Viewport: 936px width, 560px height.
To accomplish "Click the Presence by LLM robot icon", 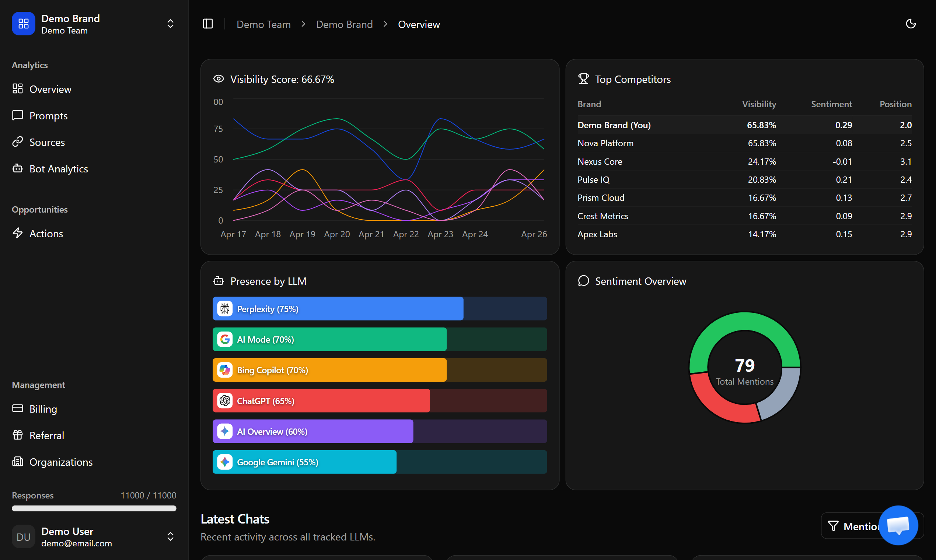I will coord(219,281).
